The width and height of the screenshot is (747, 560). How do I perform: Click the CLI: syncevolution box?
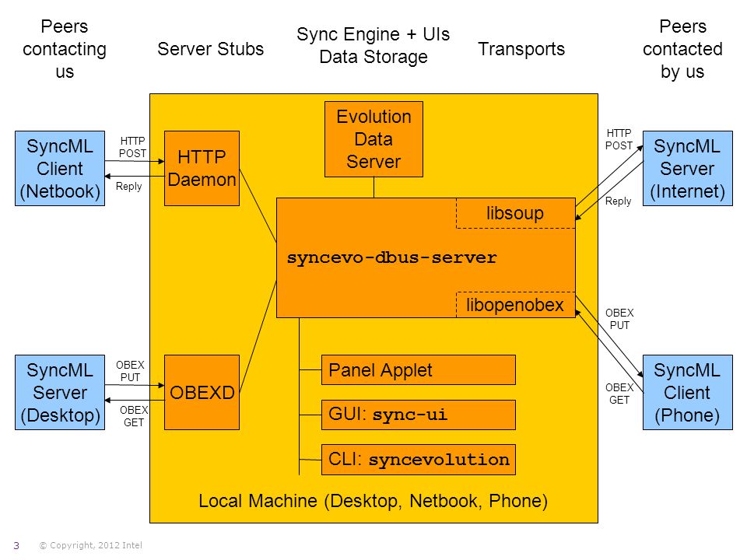coord(419,460)
